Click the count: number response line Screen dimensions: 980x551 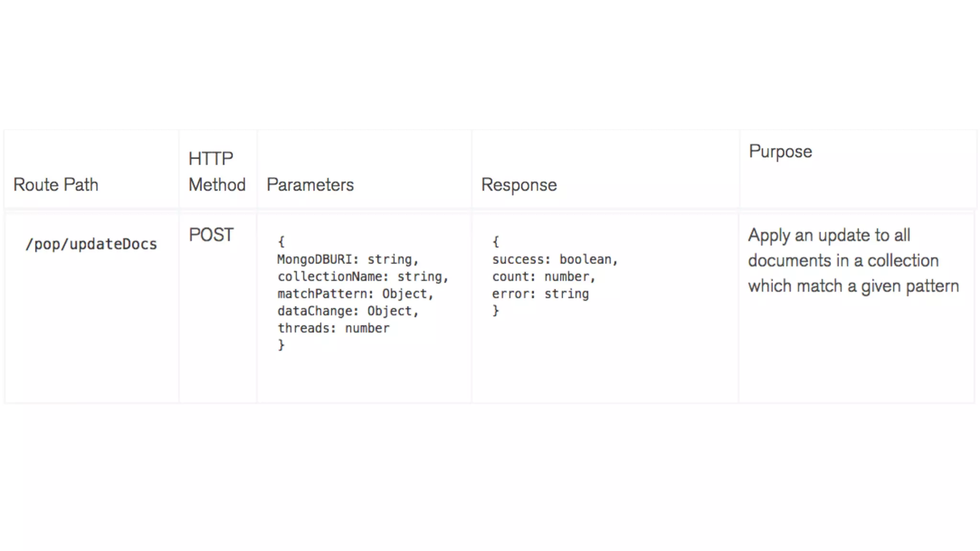(543, 276)
